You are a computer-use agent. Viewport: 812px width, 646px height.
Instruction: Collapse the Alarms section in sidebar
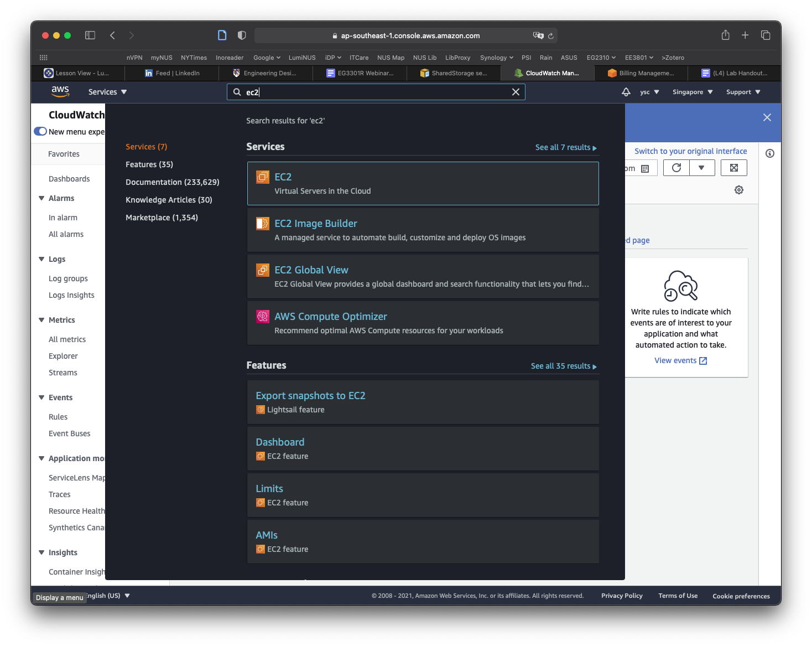[41, 198]
